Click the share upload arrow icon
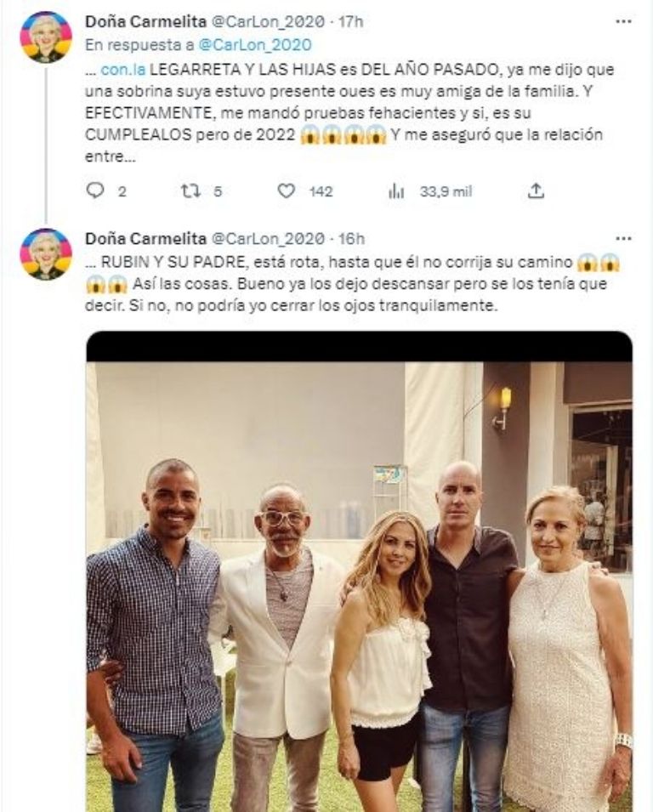 pos(536,191)
